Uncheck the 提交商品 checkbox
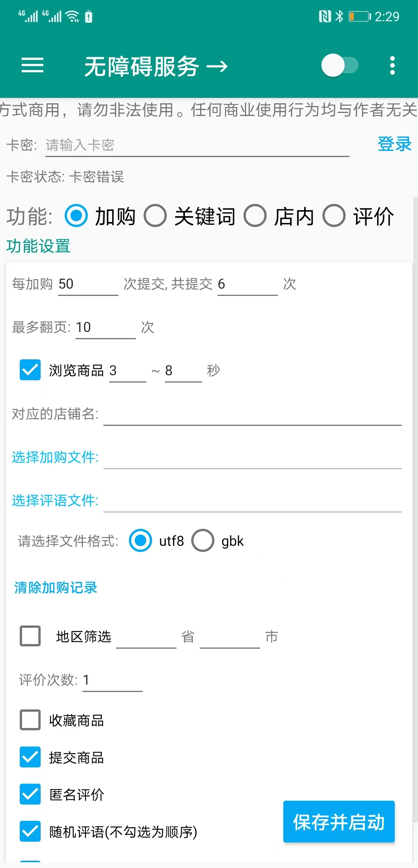418x868 pixels. 30,757
